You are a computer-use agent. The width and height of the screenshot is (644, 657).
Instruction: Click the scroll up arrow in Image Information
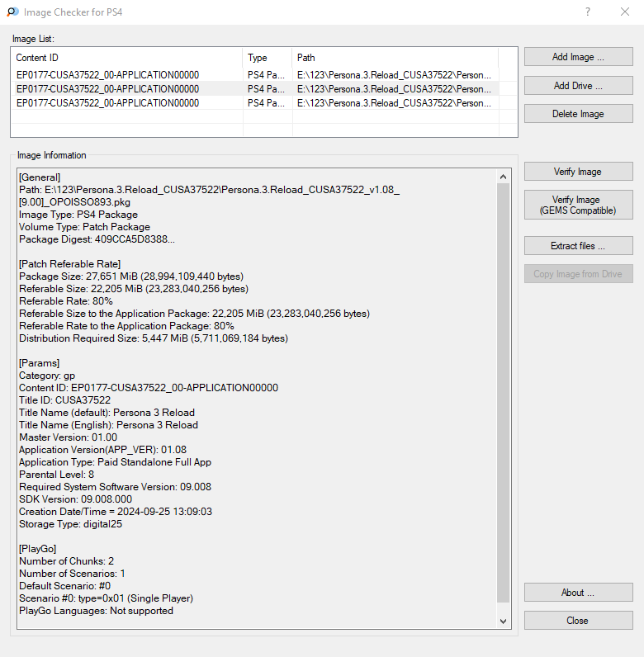(503, 177)
